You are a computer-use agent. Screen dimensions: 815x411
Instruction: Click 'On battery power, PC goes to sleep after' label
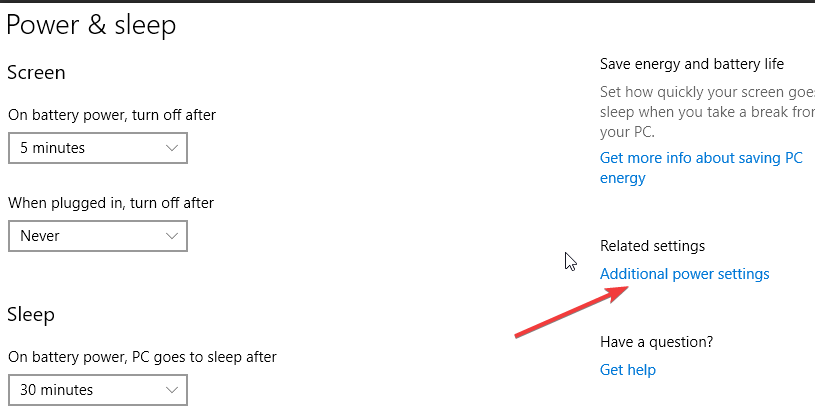[x=142, y=356]
